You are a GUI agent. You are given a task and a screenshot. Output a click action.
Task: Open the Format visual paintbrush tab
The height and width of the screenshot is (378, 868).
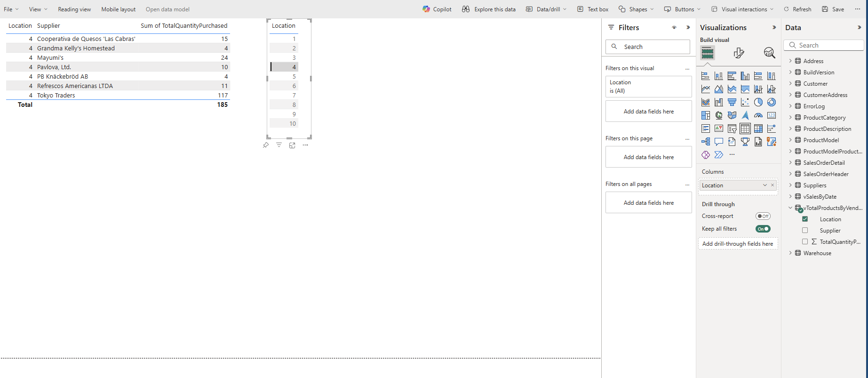(x=739, y=53)
